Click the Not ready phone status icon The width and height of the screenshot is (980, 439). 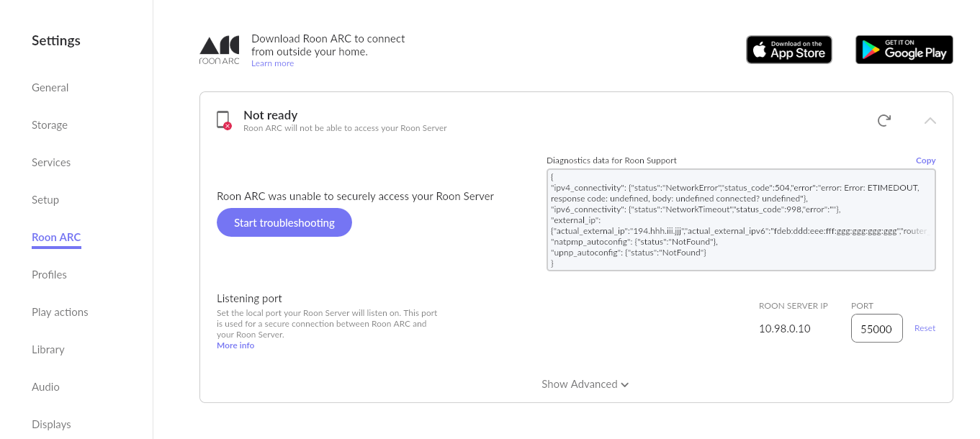coord(224,120)
